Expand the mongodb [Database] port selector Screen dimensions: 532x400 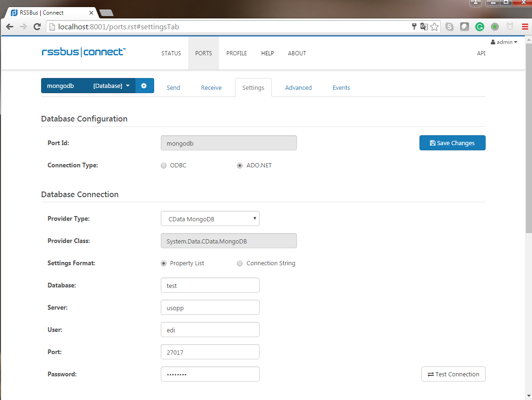88,86
